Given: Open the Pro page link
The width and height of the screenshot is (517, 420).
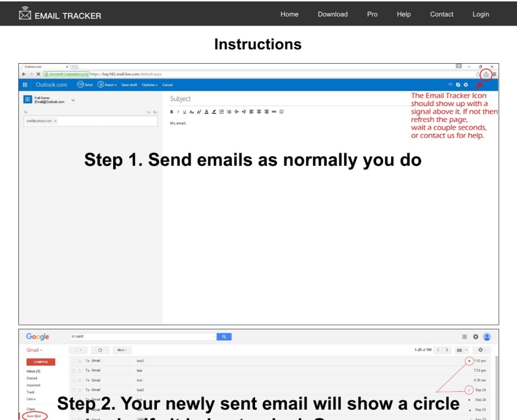Looking at the screenshot, I should coord(372,14).
